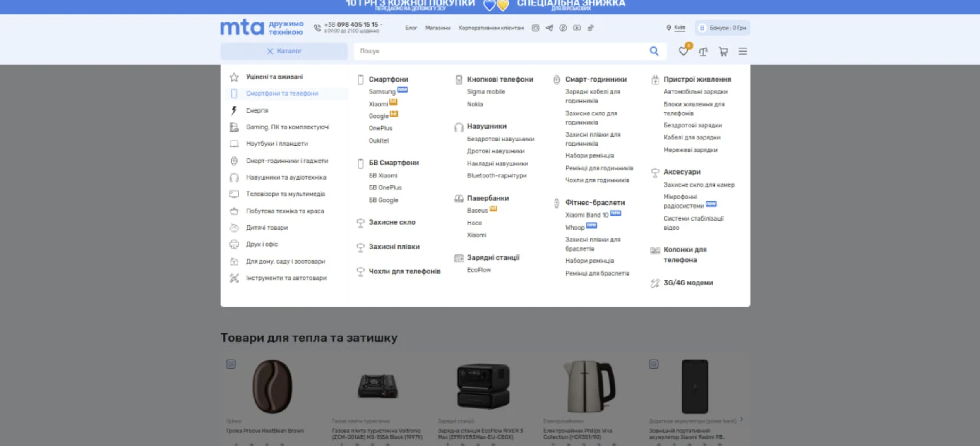980x446 pixels.
Task: Open the Telegram channel icon
Action: [x=549, y=28]
